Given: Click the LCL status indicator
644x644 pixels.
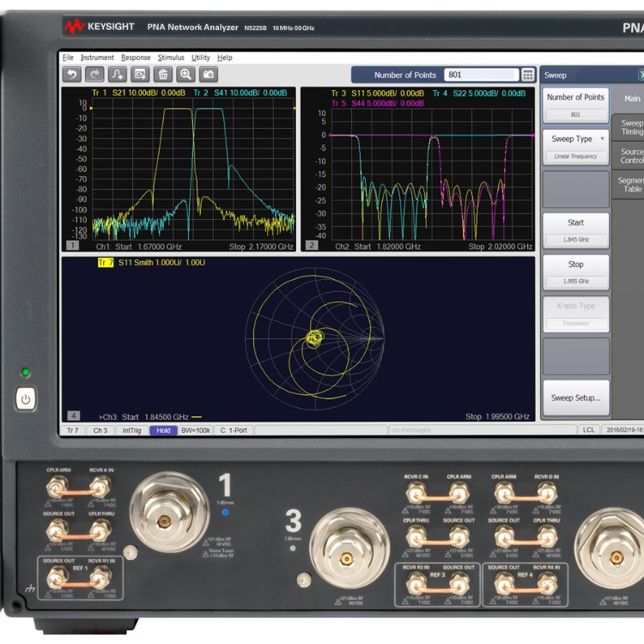Looking at the screenshot, I should [x=588, y=429].
